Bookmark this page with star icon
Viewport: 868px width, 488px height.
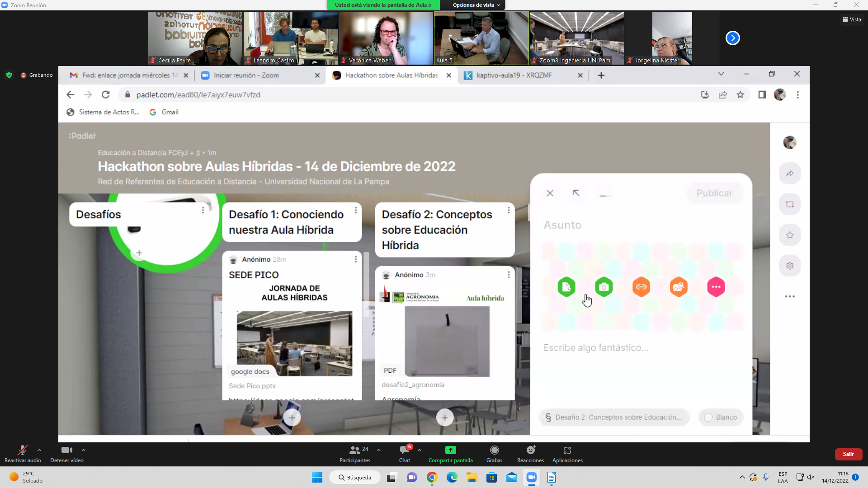pyautogui.click(x=740, y=94)
